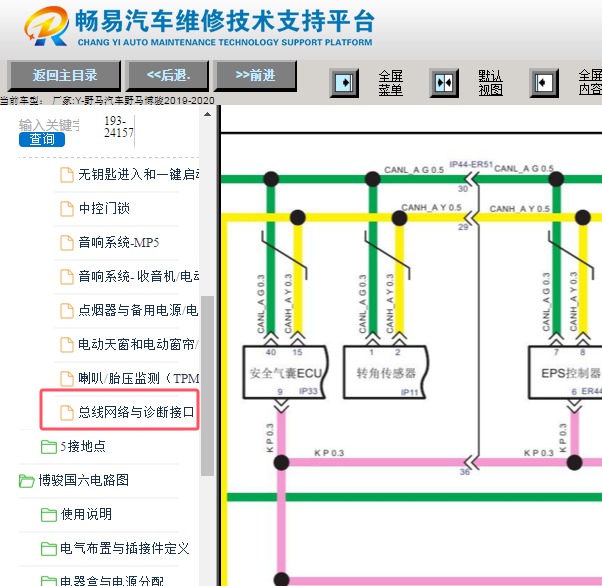Click file icon beside 电动天窗和电动窗帘
602x586 pixels.
coord(67,344)
